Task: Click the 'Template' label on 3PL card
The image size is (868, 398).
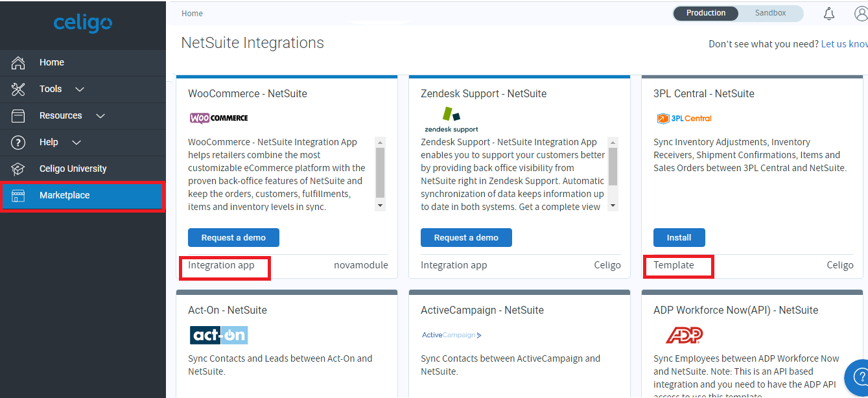Action: (x=674, y=265)
